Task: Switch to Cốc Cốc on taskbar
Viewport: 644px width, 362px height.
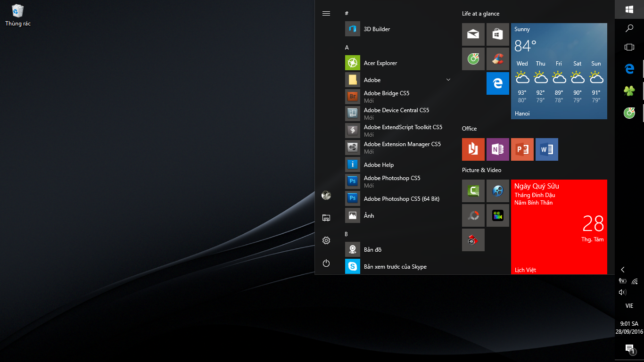Action: 629,113
